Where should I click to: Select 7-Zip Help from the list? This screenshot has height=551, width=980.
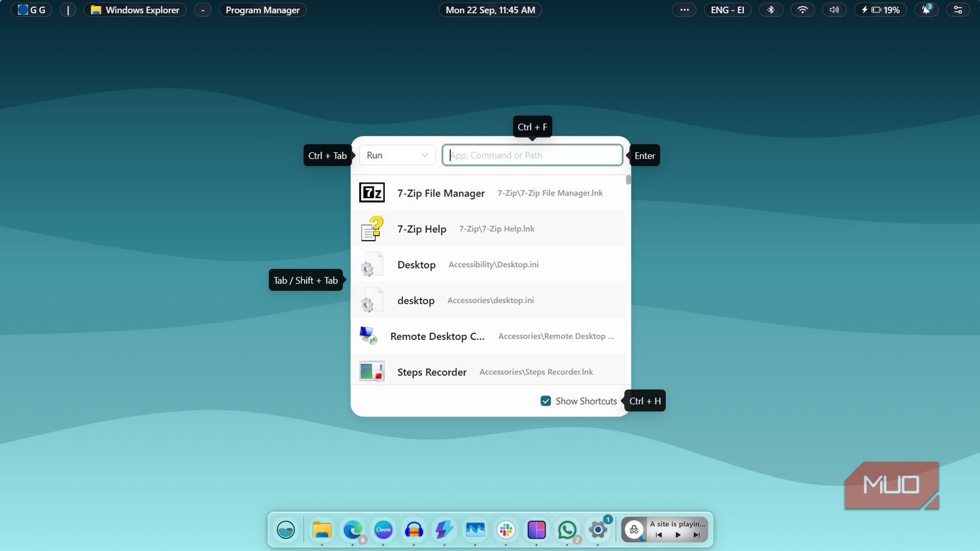click(489, 229)
